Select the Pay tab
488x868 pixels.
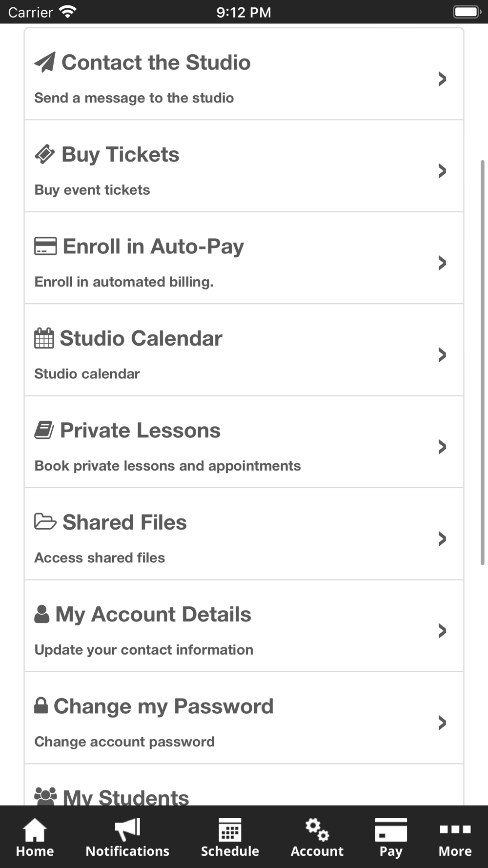tap(390, 838)
